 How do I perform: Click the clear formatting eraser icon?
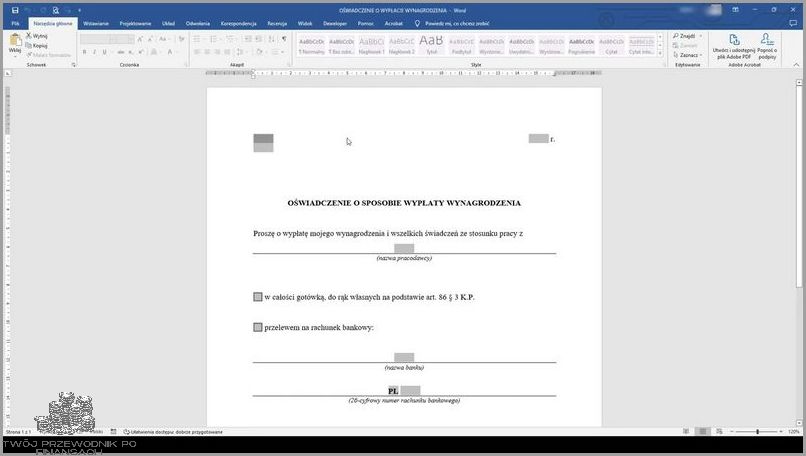click(x=181, y=39)
